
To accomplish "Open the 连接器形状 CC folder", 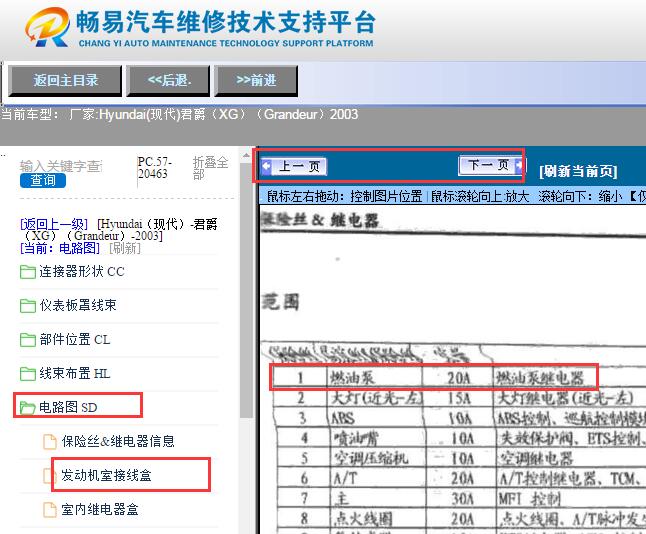I will point(82,272).
